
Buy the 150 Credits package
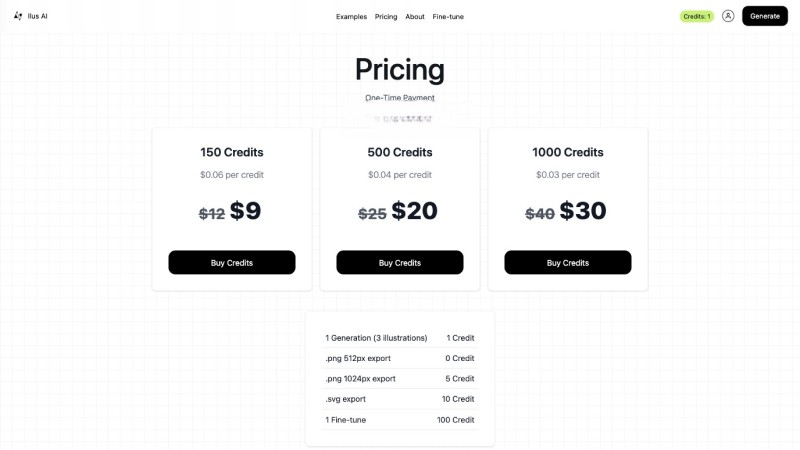pyautogui.click(x=232, y=262)
